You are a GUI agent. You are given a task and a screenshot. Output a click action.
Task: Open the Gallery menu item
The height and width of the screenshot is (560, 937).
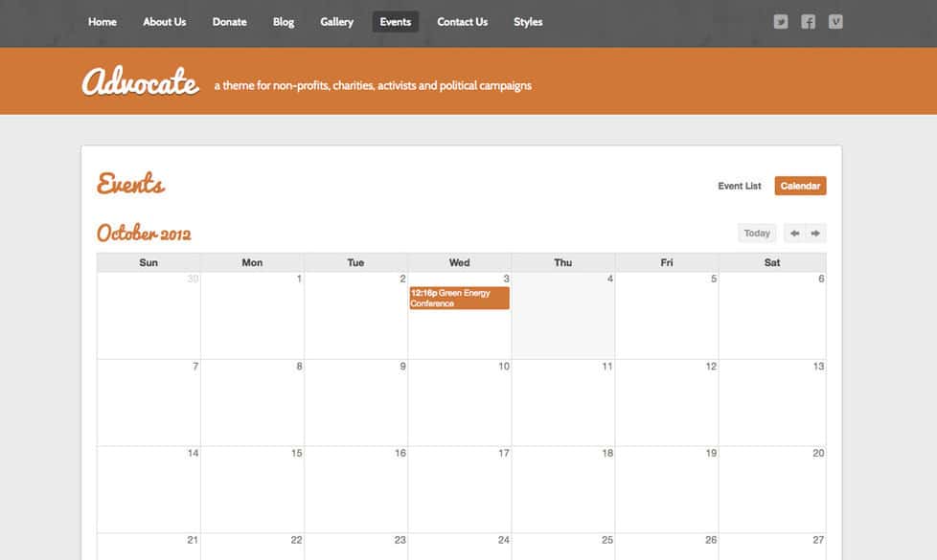pos(336,22)
